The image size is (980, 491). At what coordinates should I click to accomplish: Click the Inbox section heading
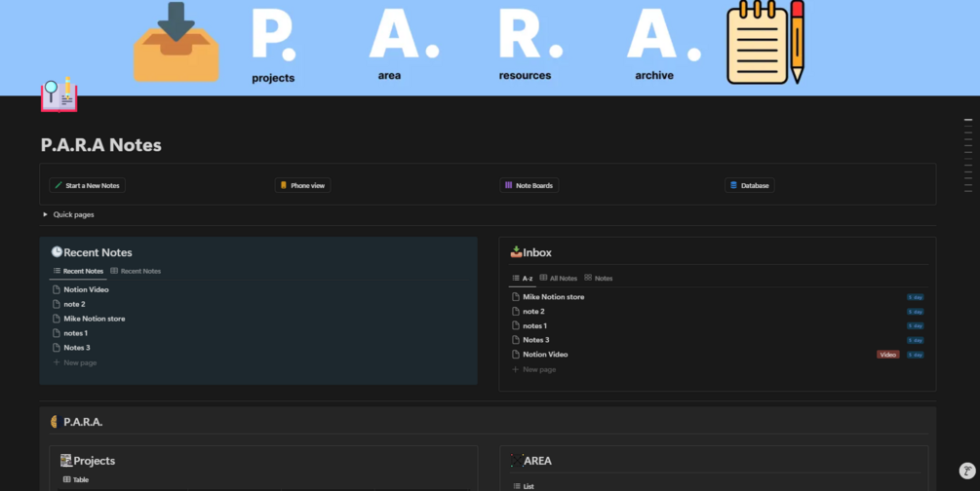(537, 252)
